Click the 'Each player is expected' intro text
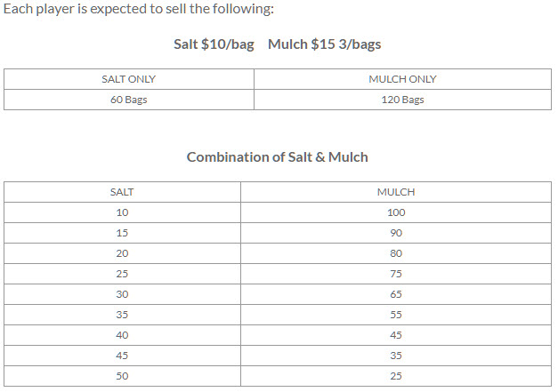 coord(139,9)
